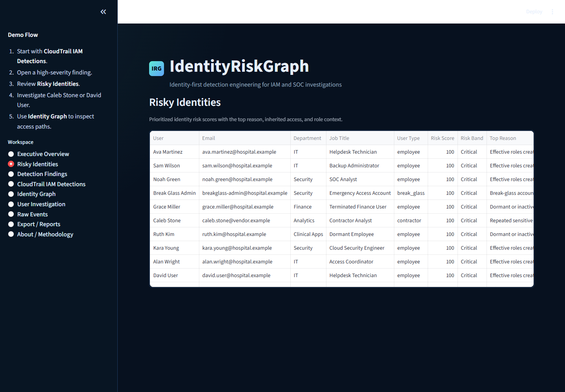Sort by the Email column header

tap(245, 138)
